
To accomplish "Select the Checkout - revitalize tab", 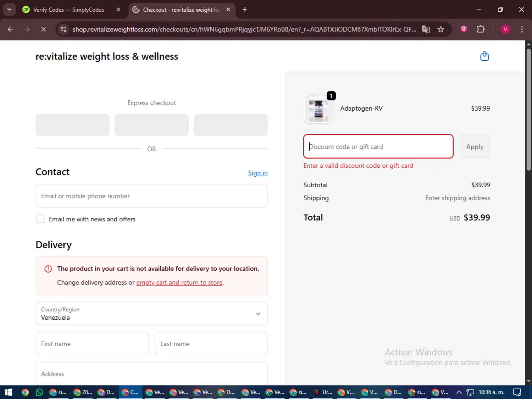I will click(182, 10).
